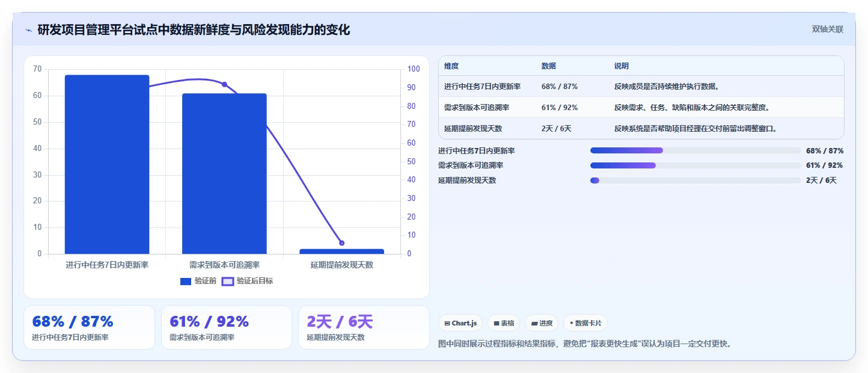This screenshot has height=373, width=868.
Task: Click the text 反映成员是否持续维护执行数据。
Action: point(667,87)
